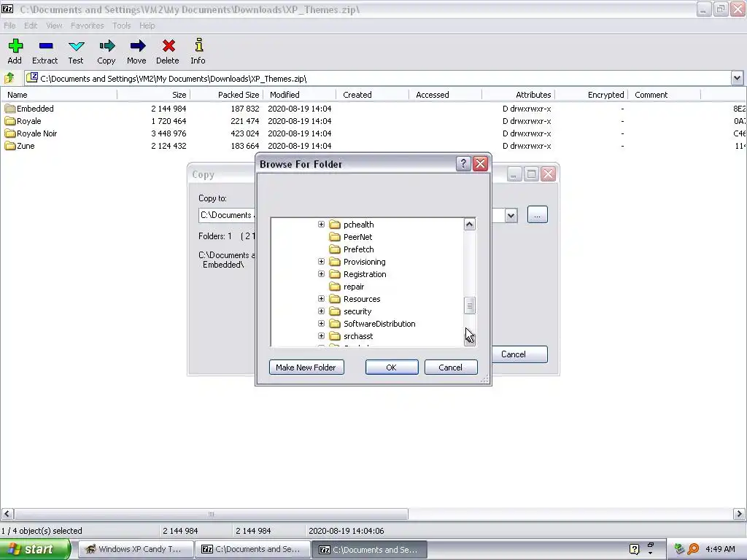Click the file list scroll right arrow
Screen dimensions: 747x560
[x=739, y=514]
